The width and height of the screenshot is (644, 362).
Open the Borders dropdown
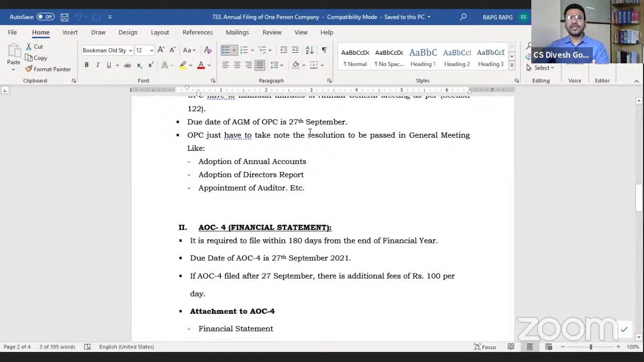pos(322,65)
